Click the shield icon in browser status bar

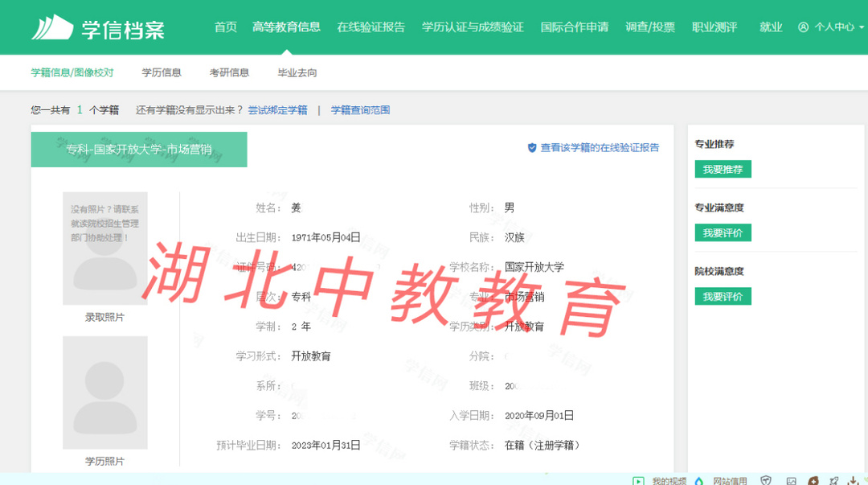pos(766,480)
